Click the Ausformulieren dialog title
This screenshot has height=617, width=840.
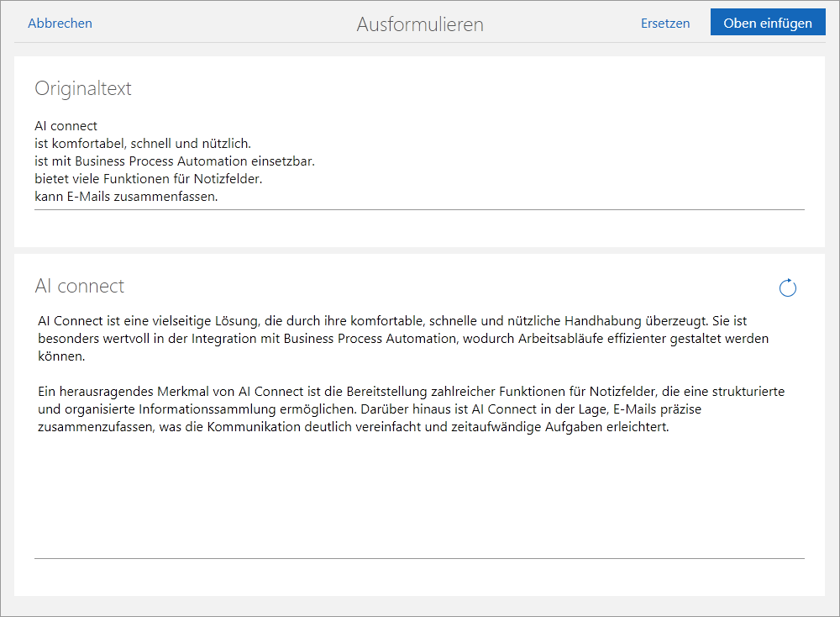click(419, 24)
